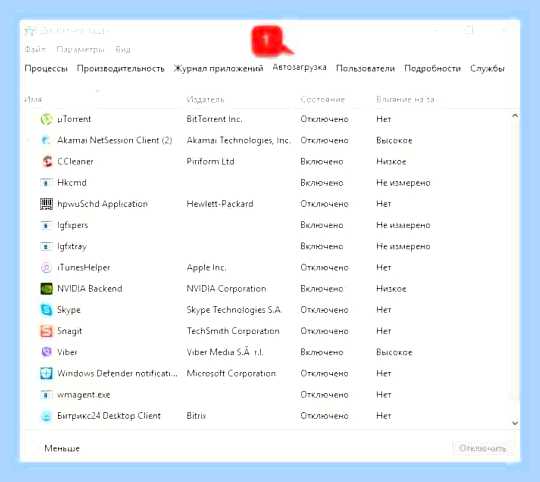The height and width of the screenshot is (482, 540).
Task: Switch to the Производительность tab
Action: [121, 69]
